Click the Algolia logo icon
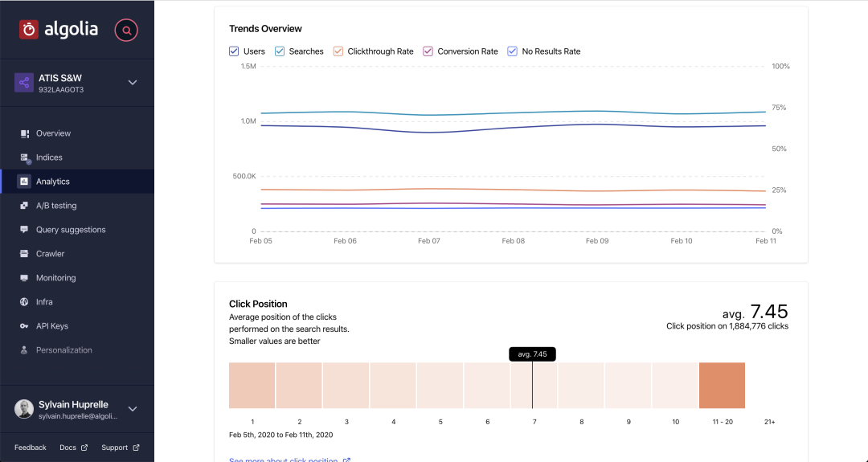 [29, 30]
